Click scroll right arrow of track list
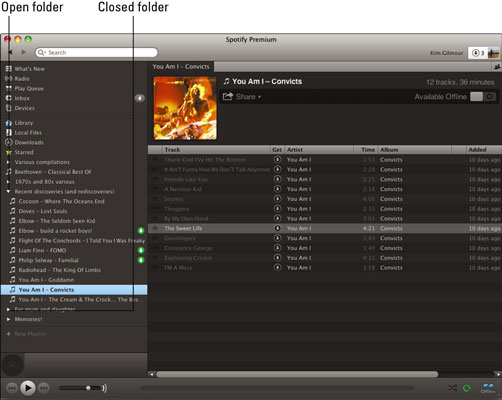The image size is (502, 400). point(499,374)
